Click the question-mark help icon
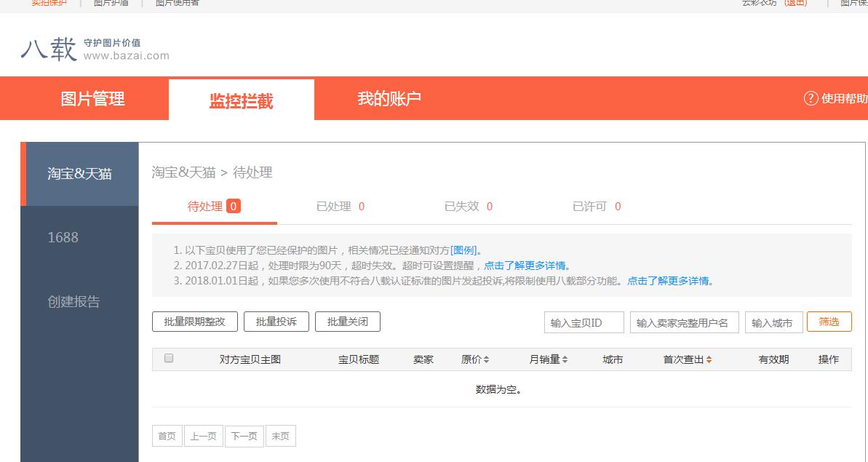This screenshot has height=462, width=868. coord(811,98)
